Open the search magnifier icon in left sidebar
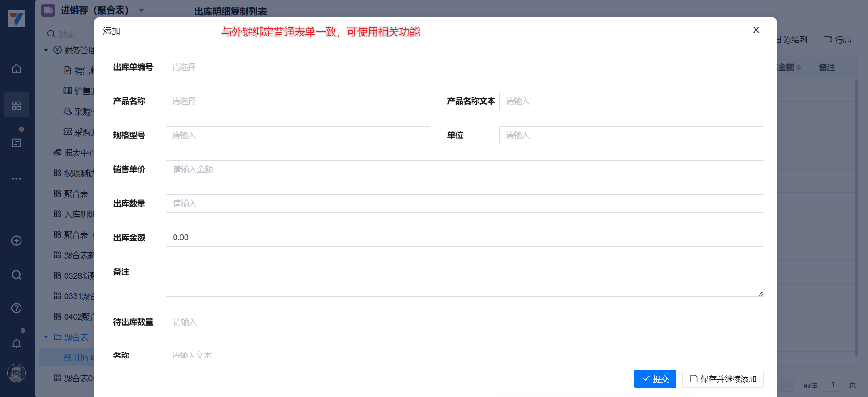This screenshot has width=868, height=397. pos(16,275)
